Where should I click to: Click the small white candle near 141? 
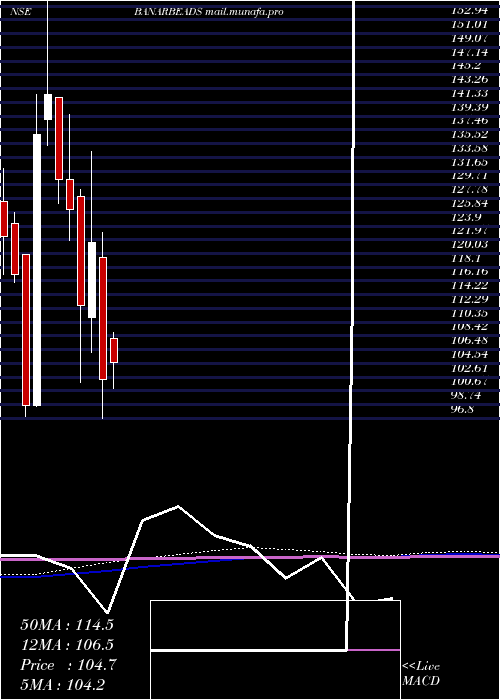tap(48, 107)
